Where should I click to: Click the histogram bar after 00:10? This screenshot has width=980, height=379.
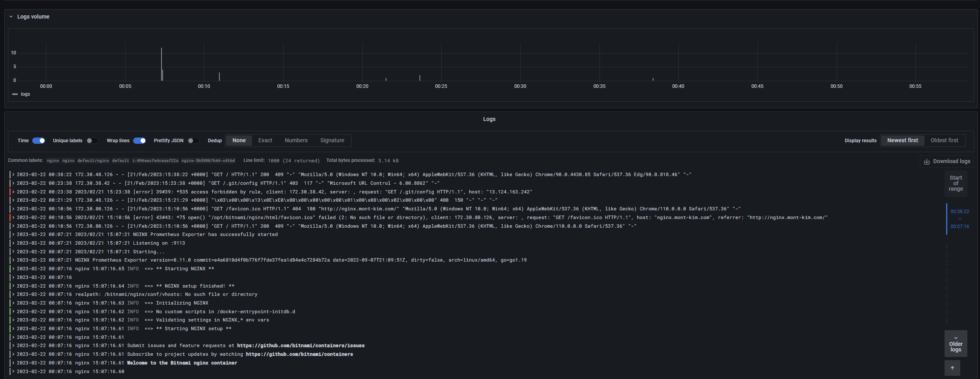click(219, 76)
